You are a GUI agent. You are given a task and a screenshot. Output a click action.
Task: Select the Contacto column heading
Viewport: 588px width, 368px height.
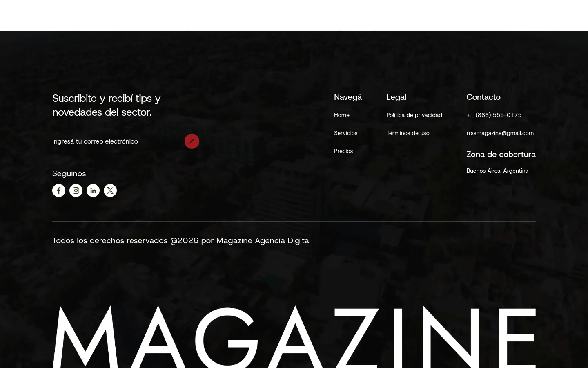pos(483,97)
